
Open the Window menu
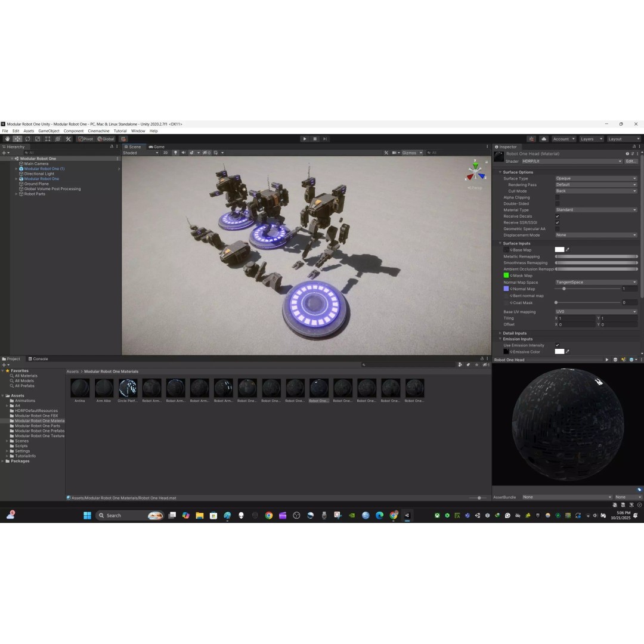coord(138,131)
